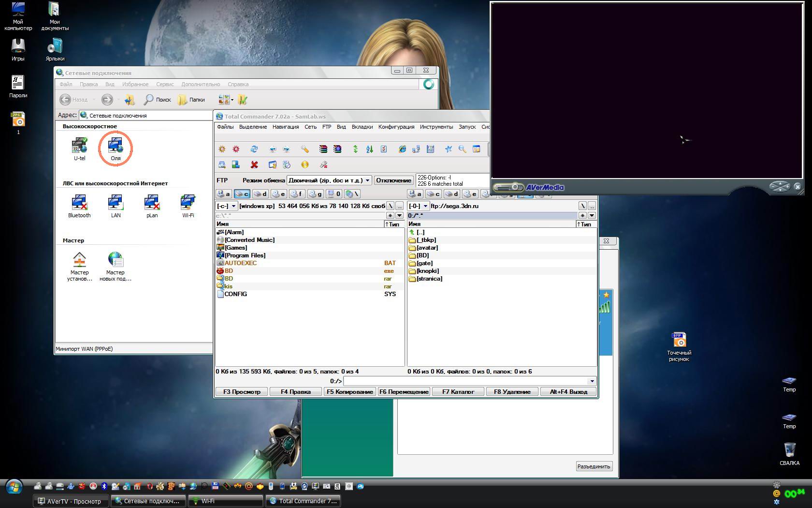Viewport: 812px width, 508px height.
Task: Click the command line input field
Action: 465,381
